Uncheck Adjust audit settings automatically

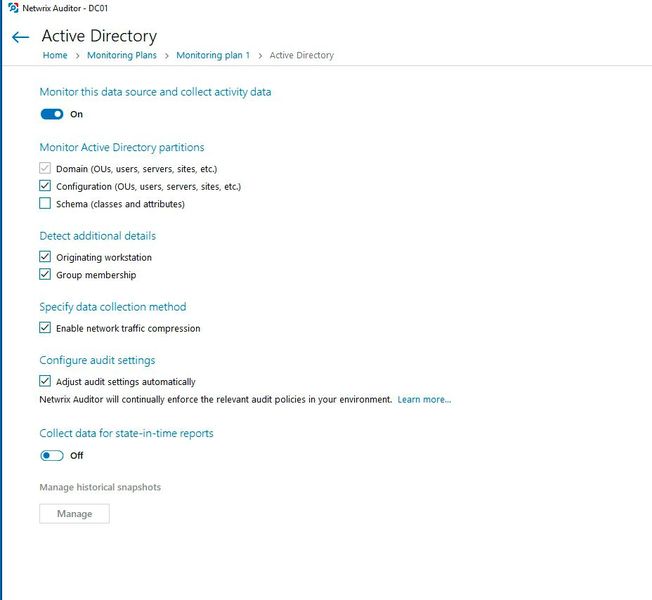click(x=45, y=381)
